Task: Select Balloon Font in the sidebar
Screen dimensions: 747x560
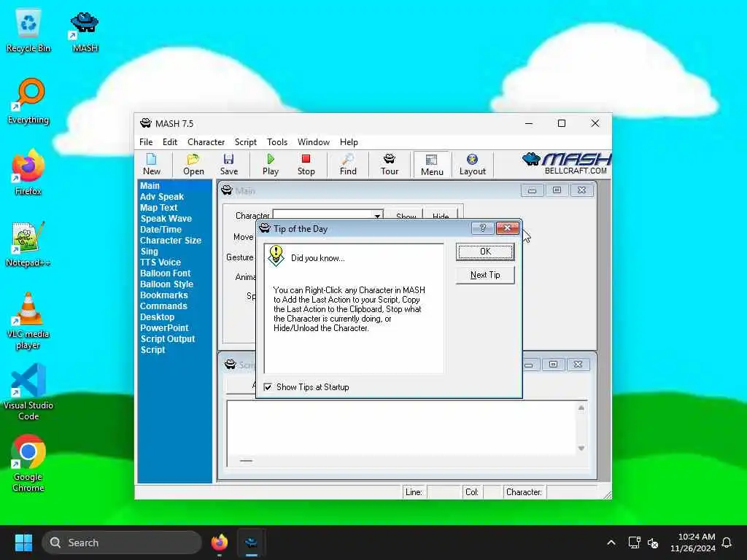Action: [x=165, y=273]
